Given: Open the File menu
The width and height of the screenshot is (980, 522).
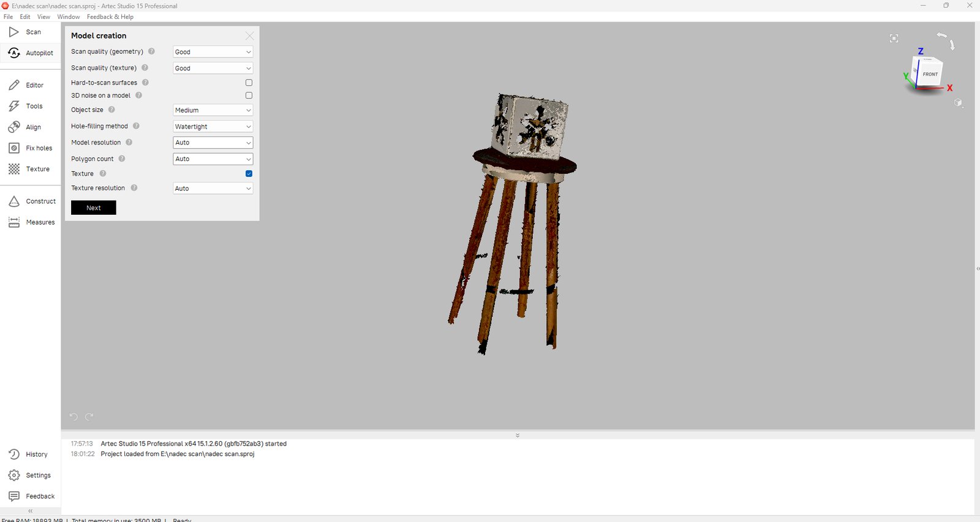Looking at the screenshot, I should pos(8,17).
